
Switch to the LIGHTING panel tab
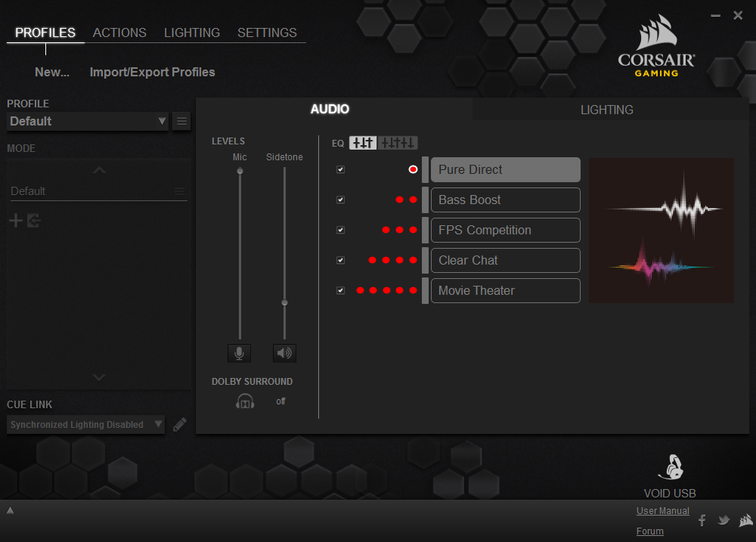(x=606, y=110)
